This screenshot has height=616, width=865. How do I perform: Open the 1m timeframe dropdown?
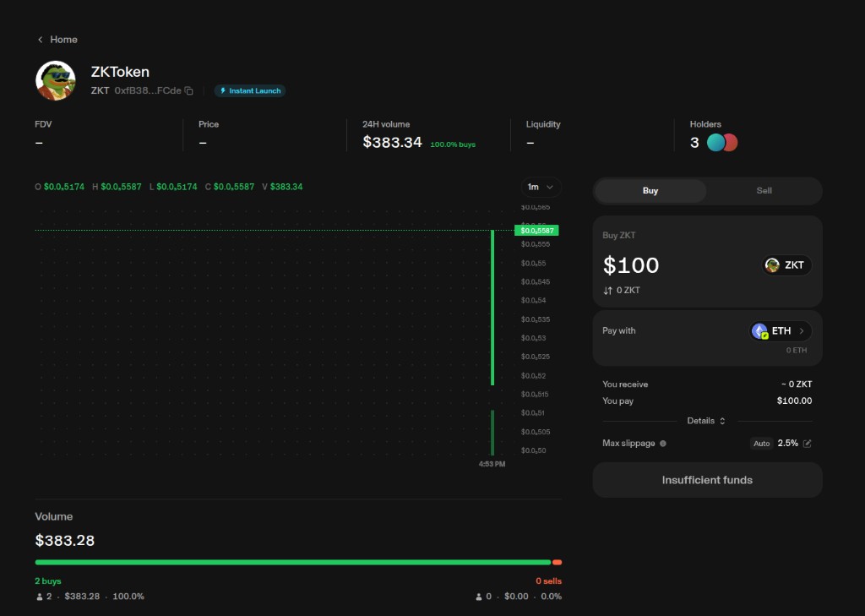tap(541, 187)
